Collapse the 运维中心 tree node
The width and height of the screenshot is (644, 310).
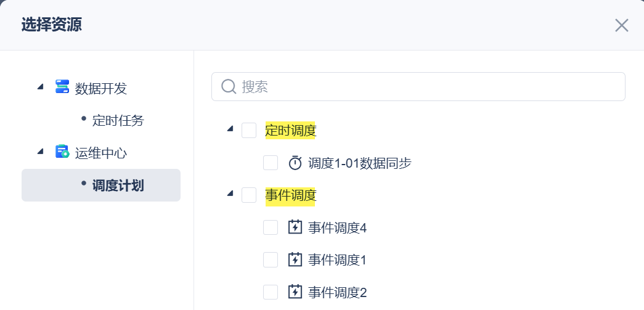point(40,151)
